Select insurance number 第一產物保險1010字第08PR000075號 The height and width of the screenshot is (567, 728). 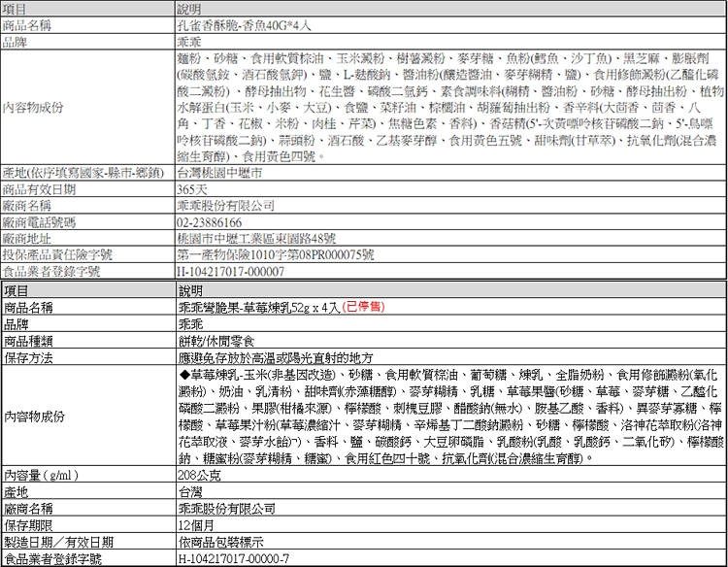(x=276, y=255)
